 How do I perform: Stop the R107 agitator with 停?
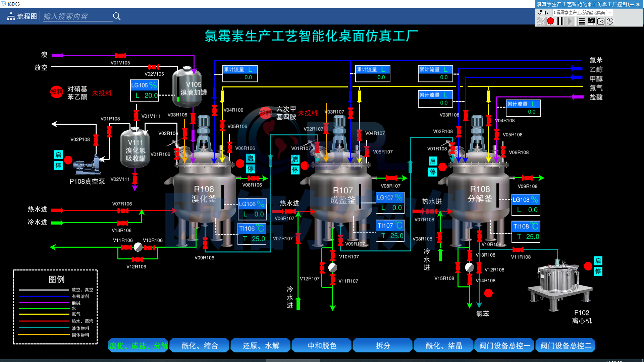[x=295, y=170]
